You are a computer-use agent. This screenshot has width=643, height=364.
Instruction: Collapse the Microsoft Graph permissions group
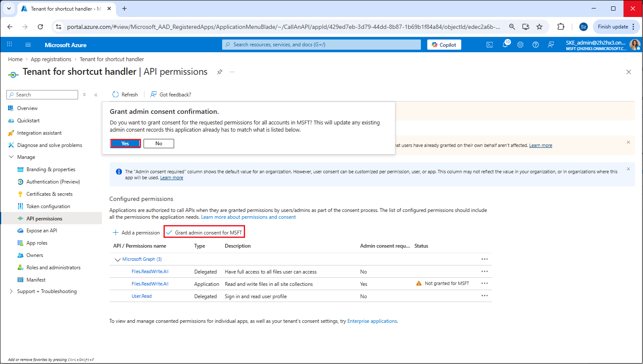tap(118, 260)
